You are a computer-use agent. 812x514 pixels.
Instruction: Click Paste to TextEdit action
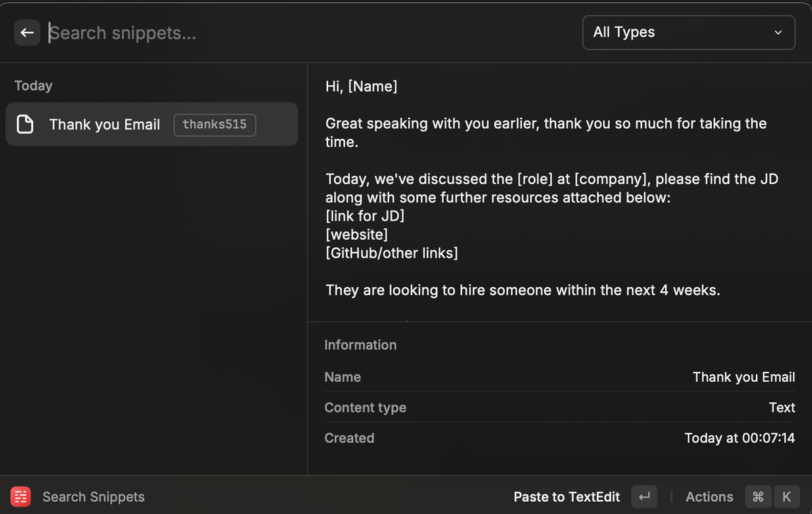566,496
